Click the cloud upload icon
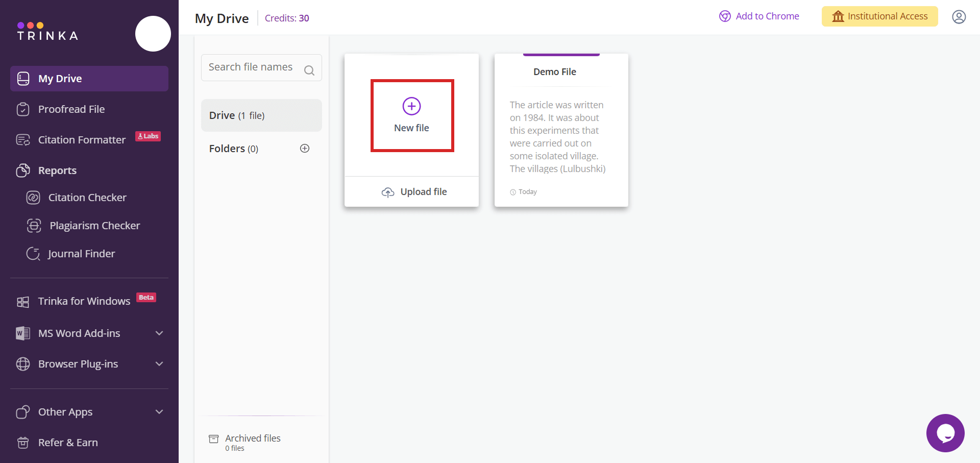The height and width of the screenshot is (463, 980). [x=388, y=192]
